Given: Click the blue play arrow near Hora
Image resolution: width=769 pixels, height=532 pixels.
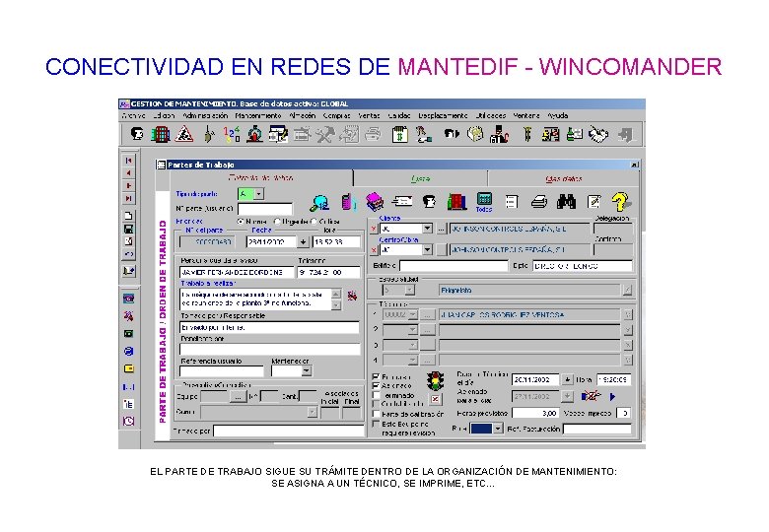Looking at the screenshot, I should coord(612,396).
